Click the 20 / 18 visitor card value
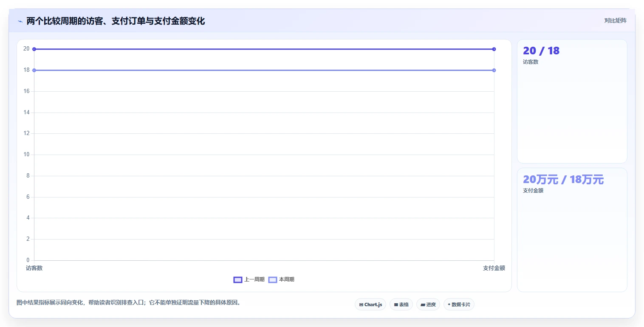Viewport: 644px width, 327px height. tap(541, 51)
